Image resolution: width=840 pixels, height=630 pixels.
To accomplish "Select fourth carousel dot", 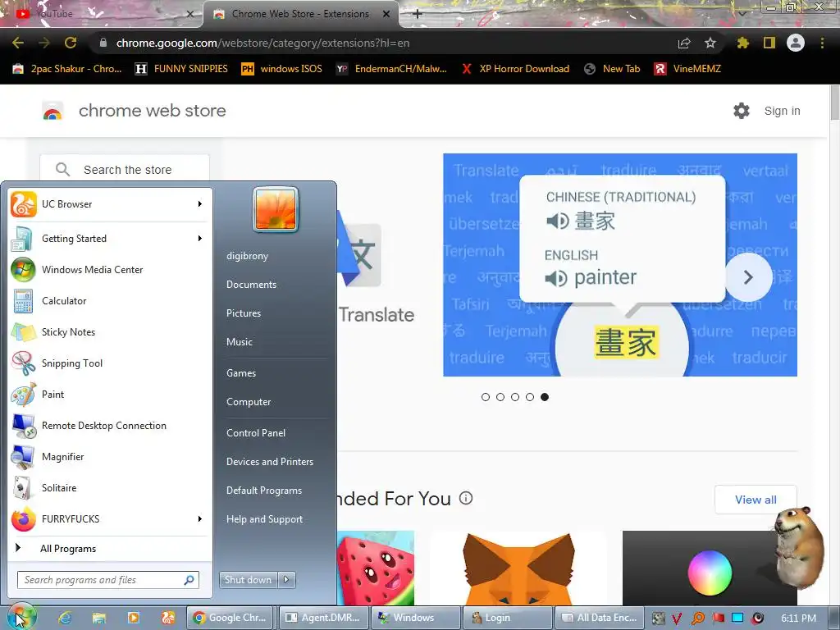I will click(x=530, y=397).
